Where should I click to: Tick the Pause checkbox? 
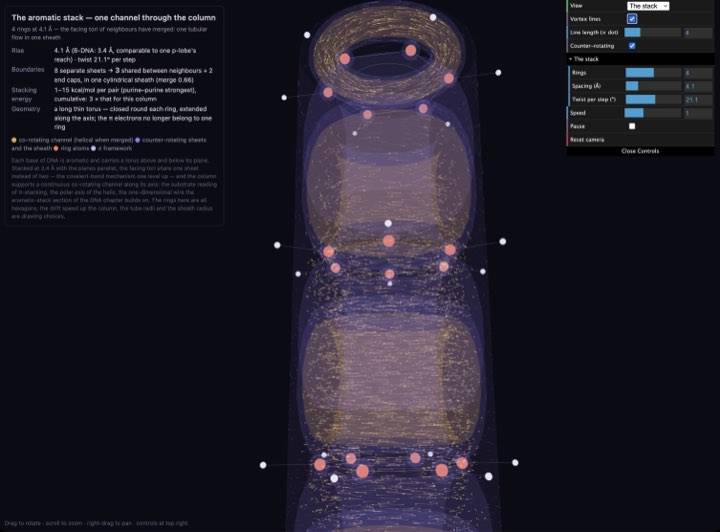pyautogui.click(x=632, y=126)
